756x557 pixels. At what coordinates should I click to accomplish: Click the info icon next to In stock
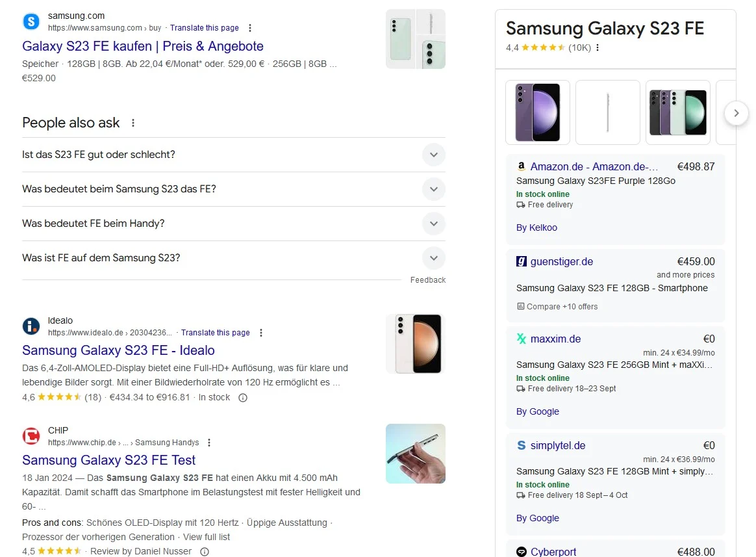tap(243, 398)
